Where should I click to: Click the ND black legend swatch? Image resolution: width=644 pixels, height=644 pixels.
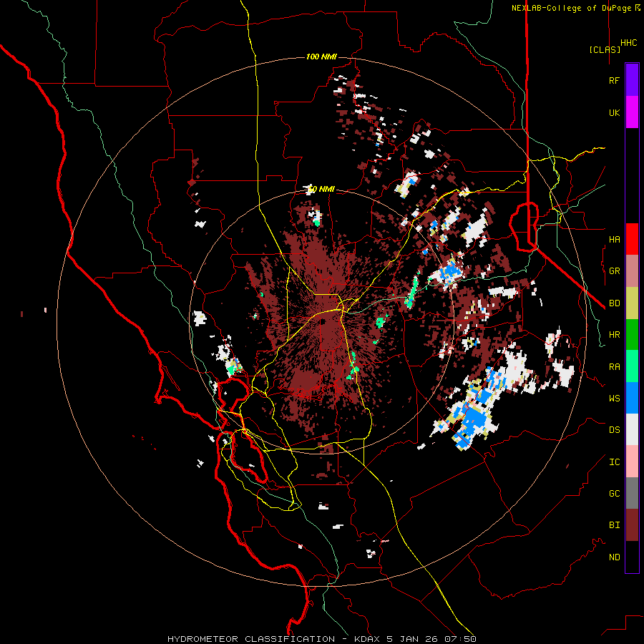632,557
